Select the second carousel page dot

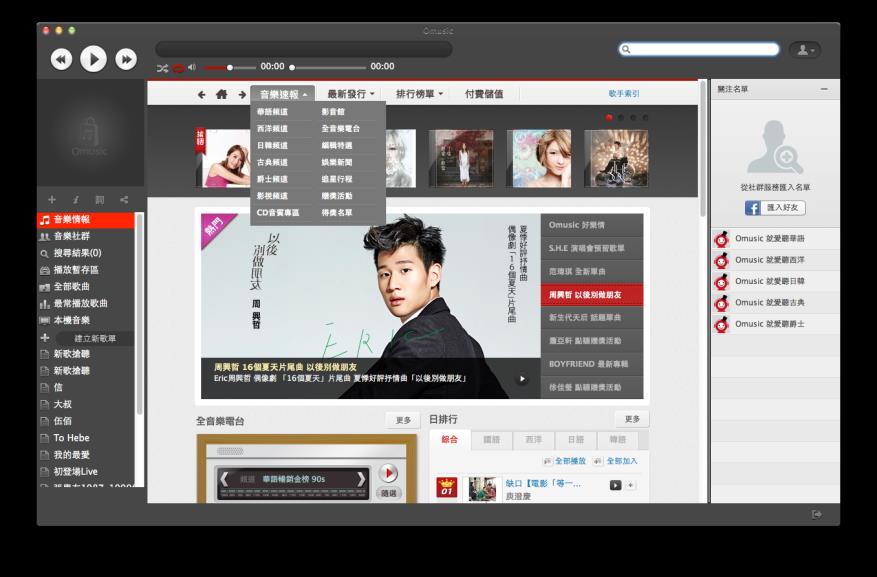(621, 117)
